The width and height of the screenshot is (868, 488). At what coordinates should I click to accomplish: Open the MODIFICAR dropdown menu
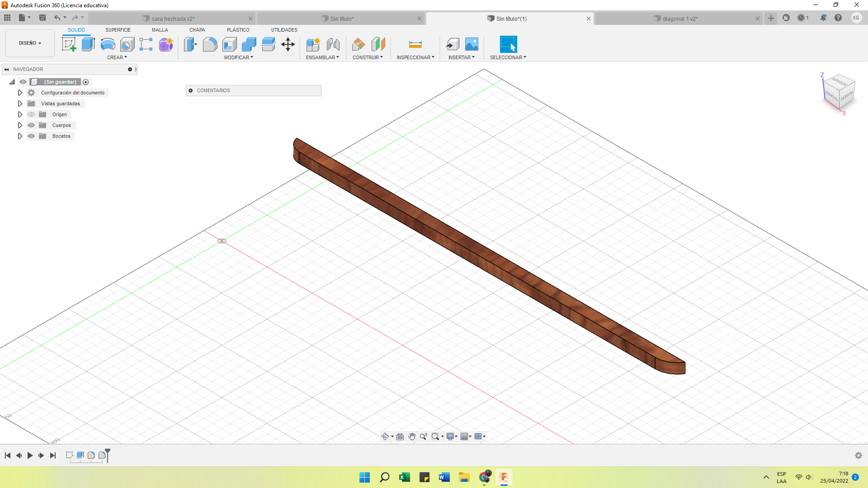coord(239,57)
